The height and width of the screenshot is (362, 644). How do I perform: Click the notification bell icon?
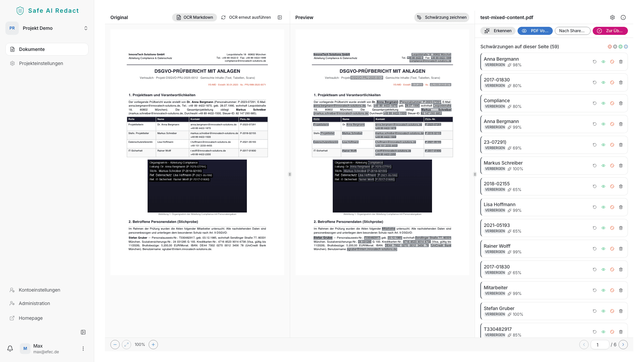pyautogui.click(x=10, y=349)
